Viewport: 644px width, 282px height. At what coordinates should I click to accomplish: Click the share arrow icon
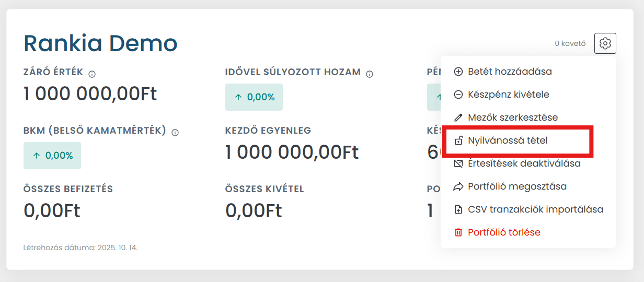458,186
